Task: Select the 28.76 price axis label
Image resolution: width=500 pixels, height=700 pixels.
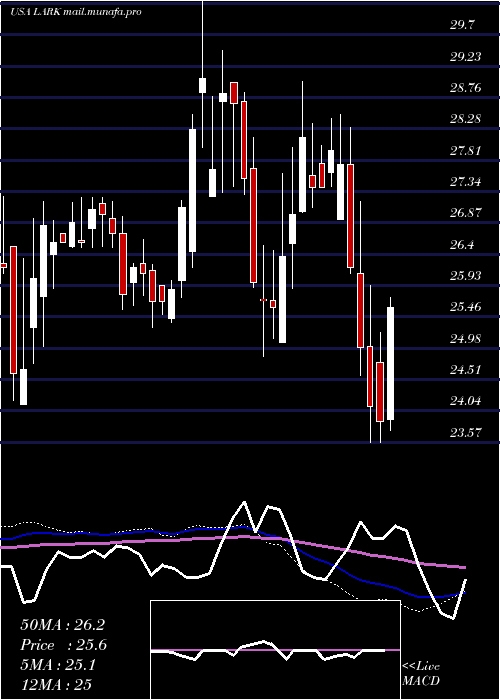Action: point(465,88)
